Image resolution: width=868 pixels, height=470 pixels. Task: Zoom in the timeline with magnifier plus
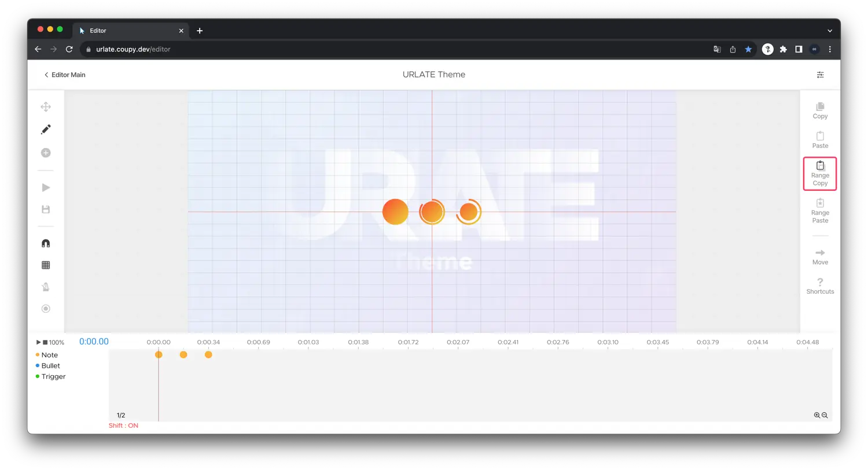pos(817,416)
